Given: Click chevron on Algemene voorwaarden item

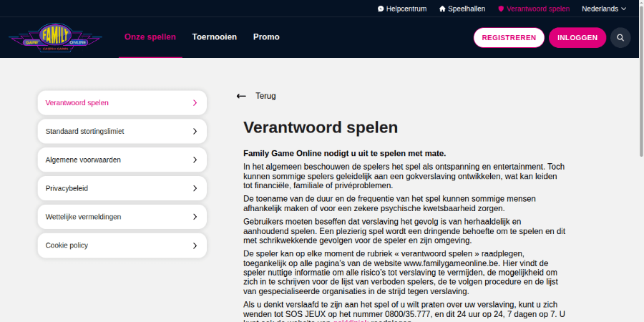Looking at the screenshot, I should [195, 160].
